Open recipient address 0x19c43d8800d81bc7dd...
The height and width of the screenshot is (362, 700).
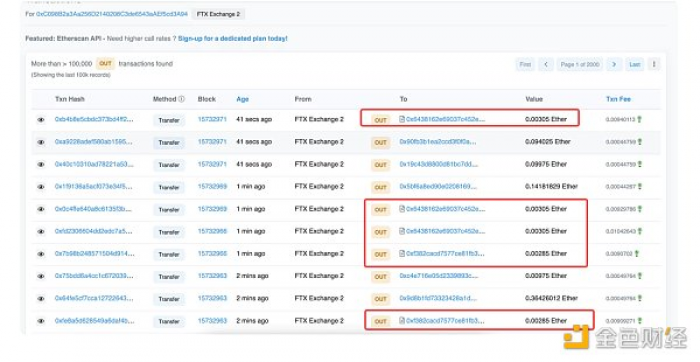click(x=438, y=164)
